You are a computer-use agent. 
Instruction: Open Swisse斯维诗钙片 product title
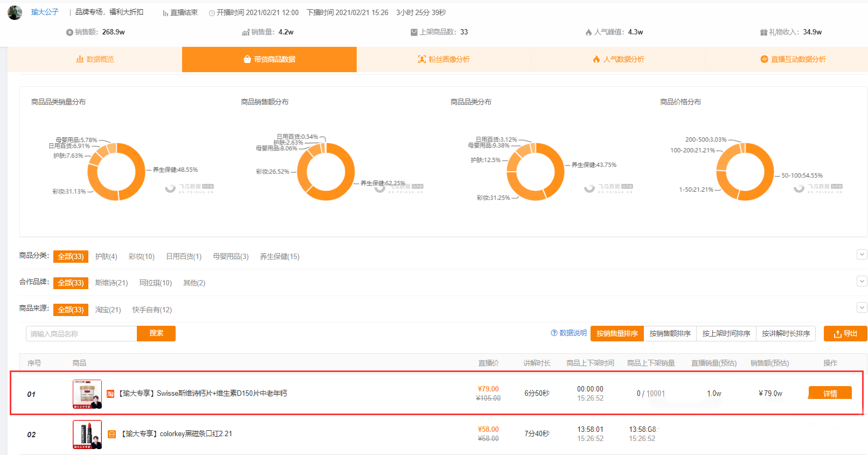(203, 394)
